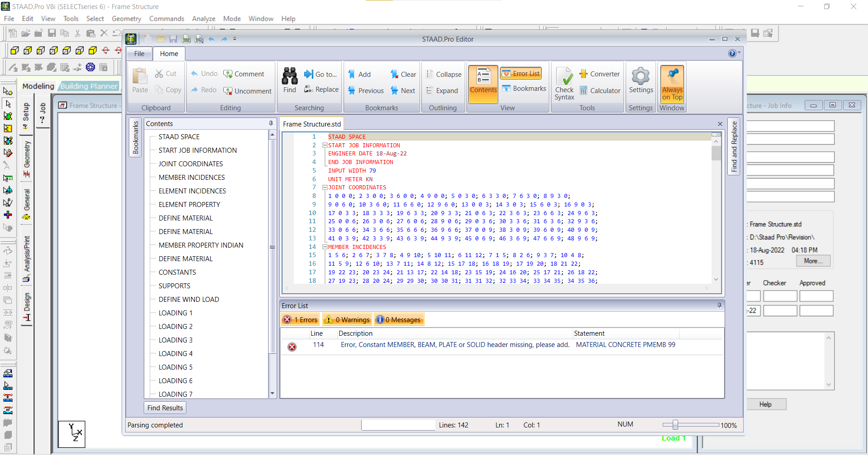Screen dimensions: 868x455
Task: Select DEFINE WIND LOAD in Contents
Action: coord(189,300)
